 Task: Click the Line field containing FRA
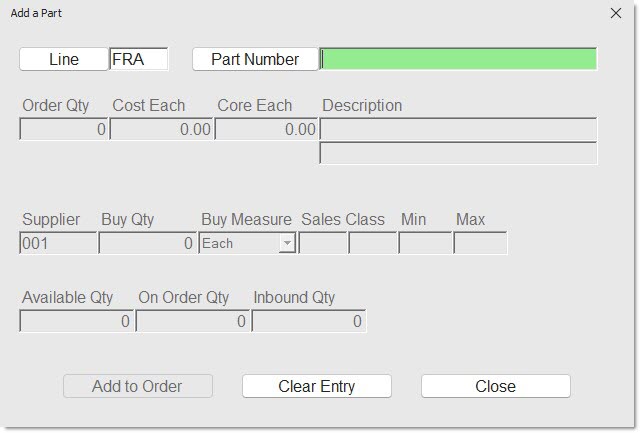pyautogui.click(x=138, y=59)
